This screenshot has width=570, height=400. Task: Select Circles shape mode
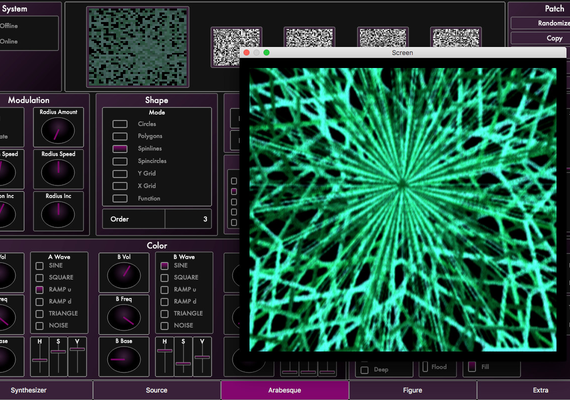(120, 124)
